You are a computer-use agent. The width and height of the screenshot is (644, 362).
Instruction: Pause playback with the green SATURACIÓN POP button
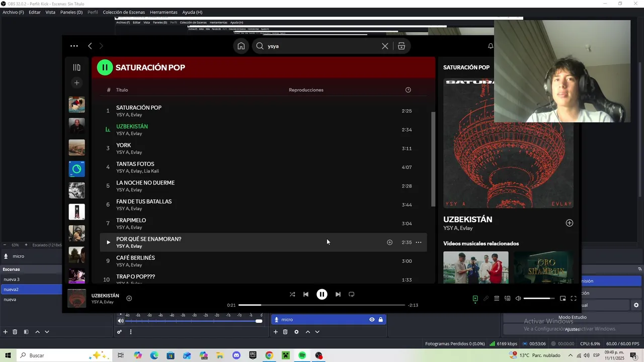pos(105,67)
